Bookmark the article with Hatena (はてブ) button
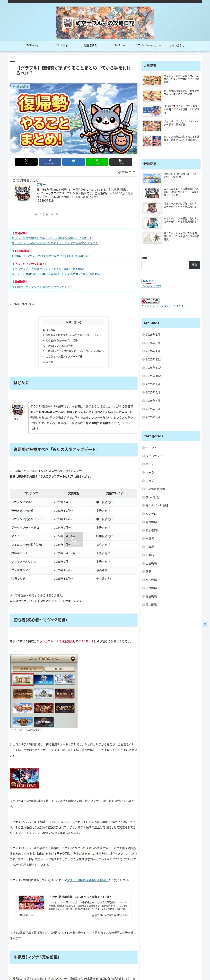Image resolution: width=210 pixels, height=980 pixels. [x=74, y=162]
